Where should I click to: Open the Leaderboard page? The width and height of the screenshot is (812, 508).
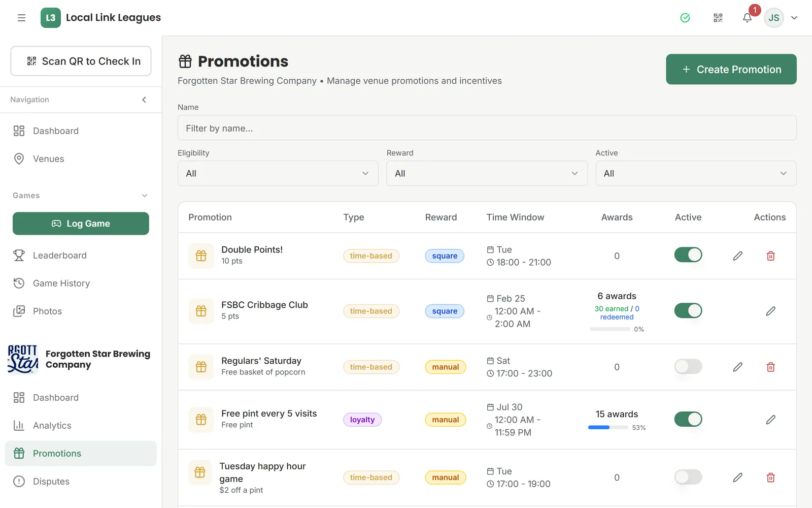81,256
